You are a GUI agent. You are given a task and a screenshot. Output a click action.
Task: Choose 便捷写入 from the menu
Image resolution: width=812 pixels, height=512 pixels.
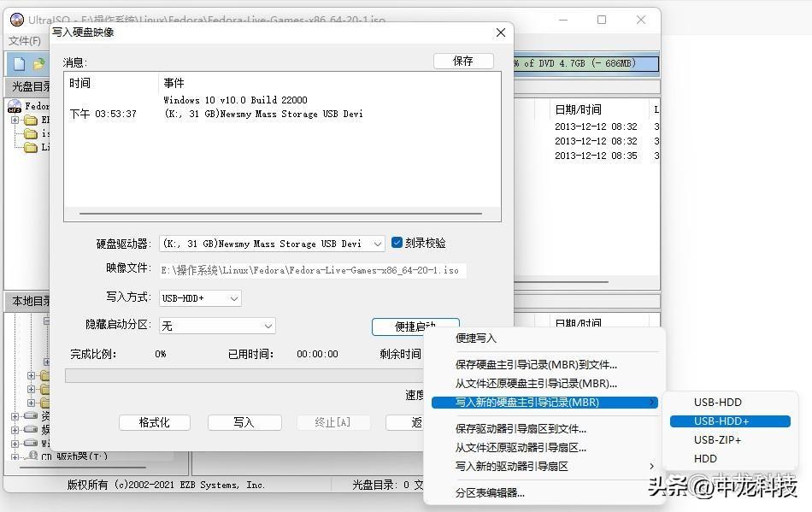click(x=476, y=338)
